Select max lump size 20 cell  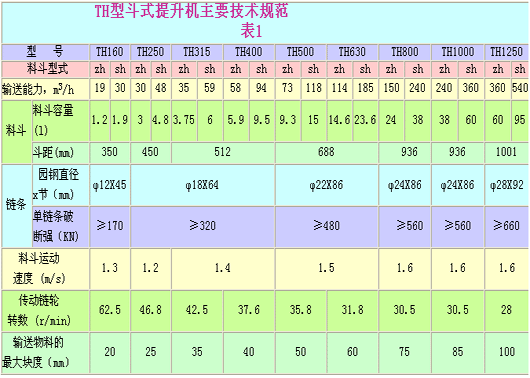coord(110,352)
